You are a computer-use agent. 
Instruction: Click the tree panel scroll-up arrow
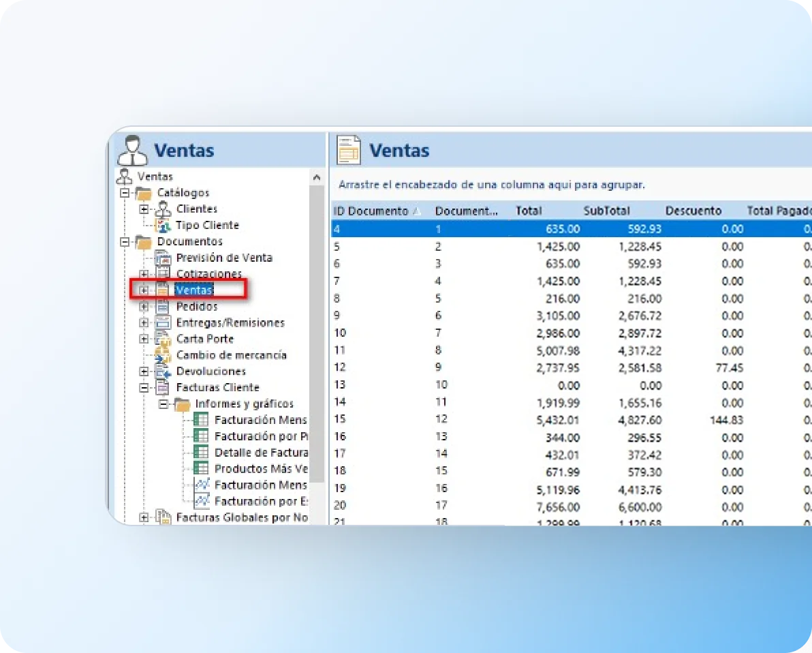click(317, 177)
